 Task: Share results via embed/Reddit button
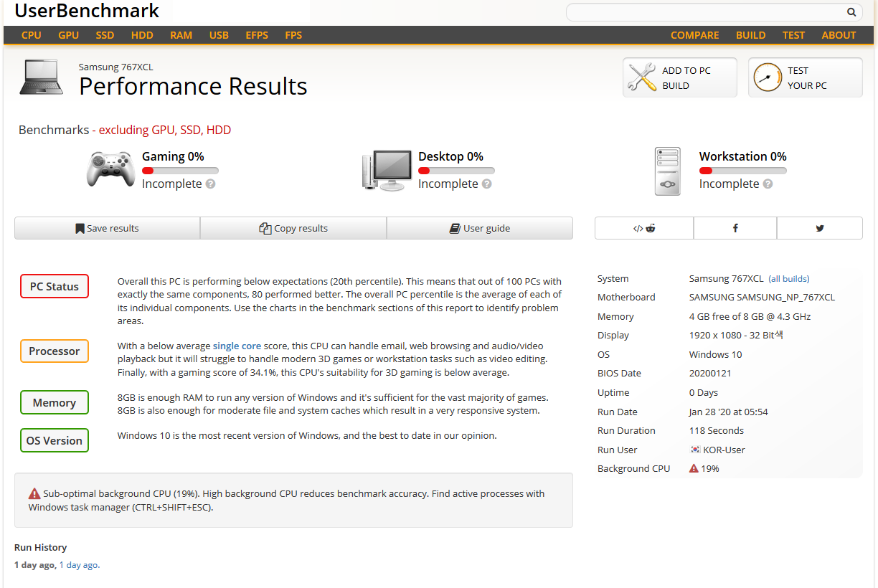click(x=644, y=228)
